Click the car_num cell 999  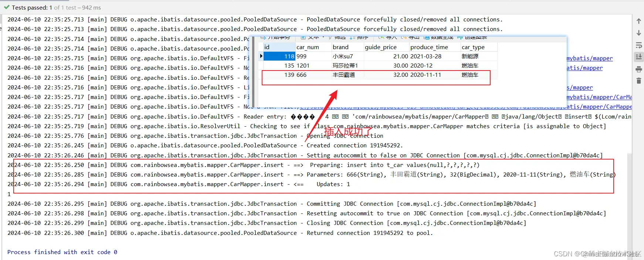313,56
